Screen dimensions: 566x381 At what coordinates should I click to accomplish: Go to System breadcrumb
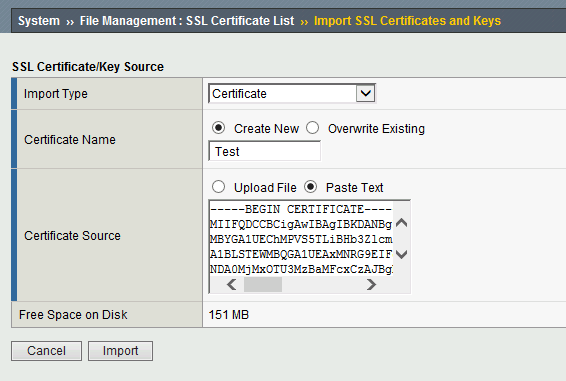pos(39,21)
